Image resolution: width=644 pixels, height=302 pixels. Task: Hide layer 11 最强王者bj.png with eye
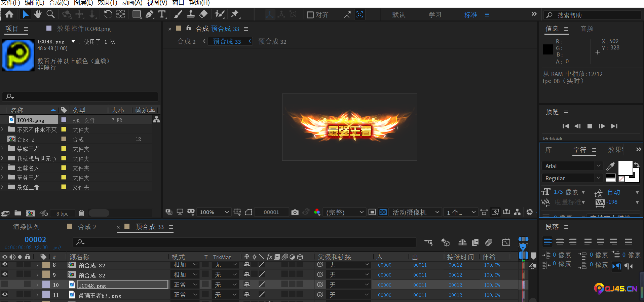5,294
